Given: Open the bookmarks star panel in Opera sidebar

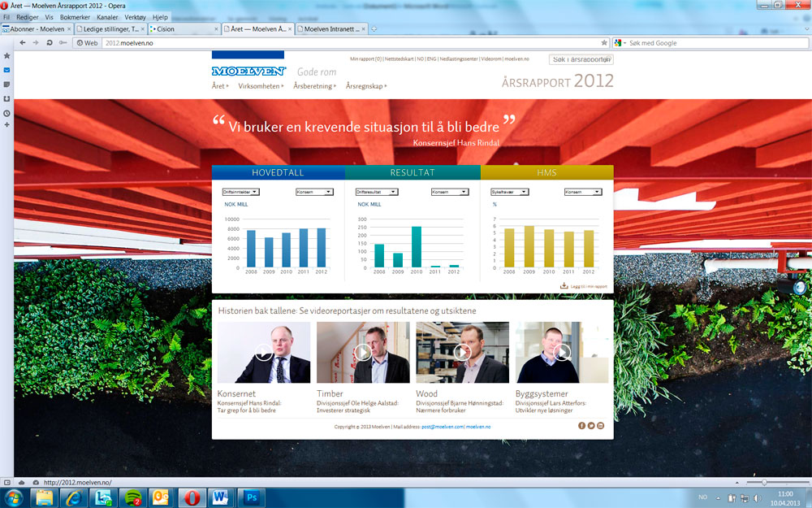Looking at the screenshot, I should click(7, 56).
